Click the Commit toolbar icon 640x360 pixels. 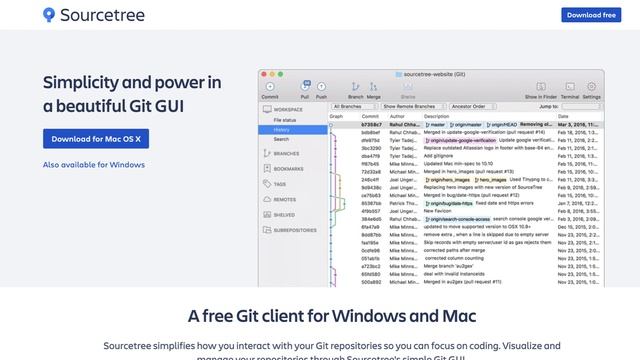(270, 87)
